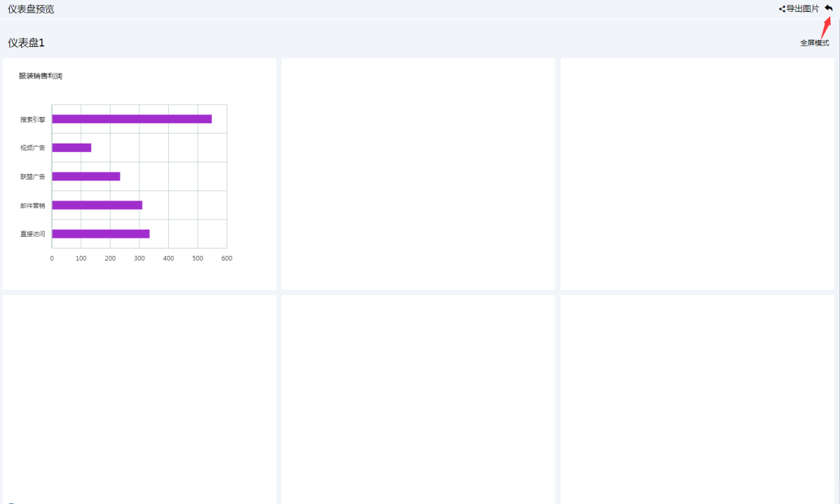Click the 服装销售利润 chart title

tap(40, 76)
